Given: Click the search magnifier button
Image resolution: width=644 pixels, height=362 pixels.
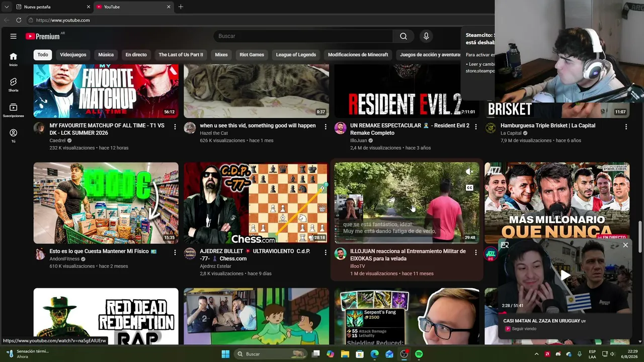Looking at the screenshot, I should click(x=404, y=36).
